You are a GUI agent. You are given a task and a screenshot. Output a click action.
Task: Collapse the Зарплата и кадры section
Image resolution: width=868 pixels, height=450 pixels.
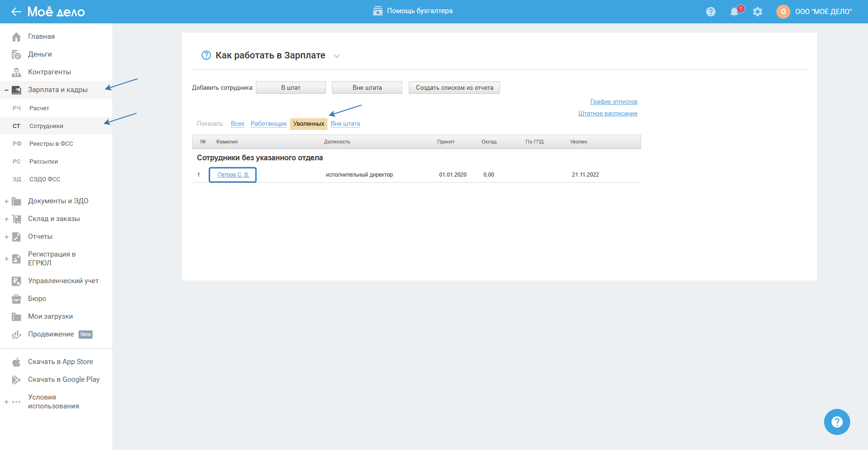click(7, 90)
